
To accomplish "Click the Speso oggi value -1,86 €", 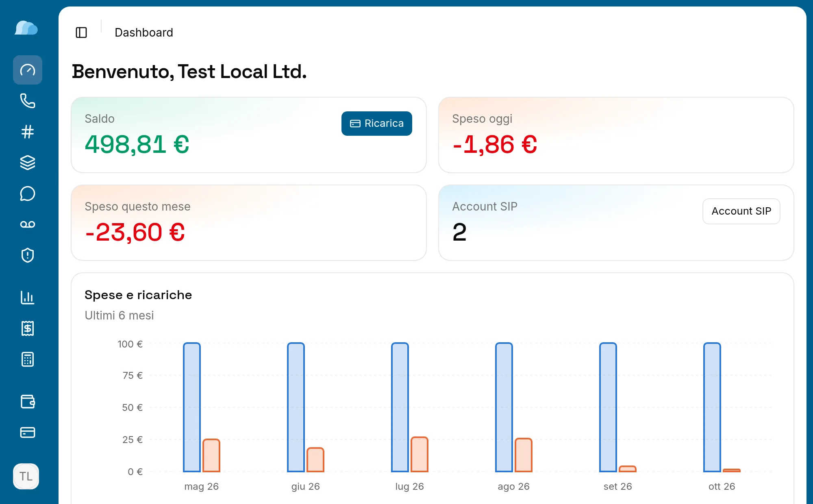I will coord(495,144).
